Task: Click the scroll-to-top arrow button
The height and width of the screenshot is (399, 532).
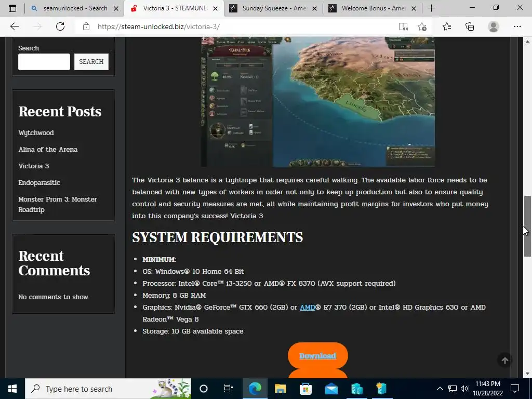Action: click(505, 361)
